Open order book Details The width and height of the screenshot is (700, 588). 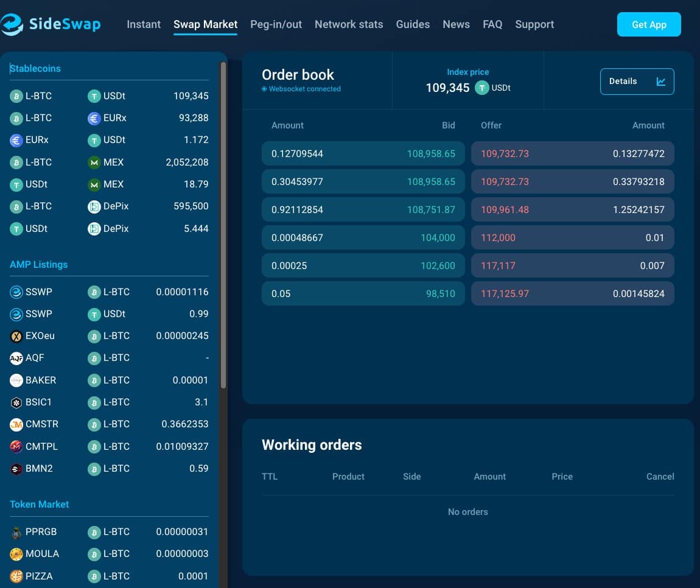(x=637, y=82)
